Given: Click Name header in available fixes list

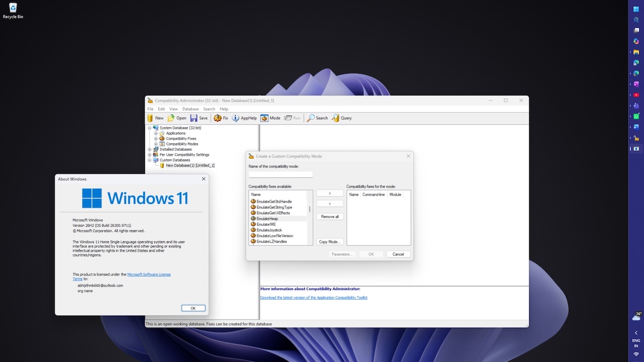Looking at the screenshot, I should pyautogui.click(x=277, y=194).
